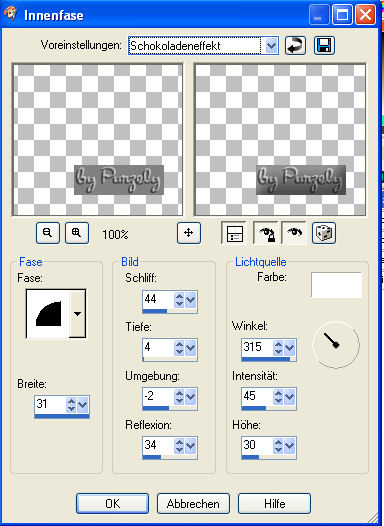Click OK to apply the bevel
The image size is (384, 526).
point(112,504)
